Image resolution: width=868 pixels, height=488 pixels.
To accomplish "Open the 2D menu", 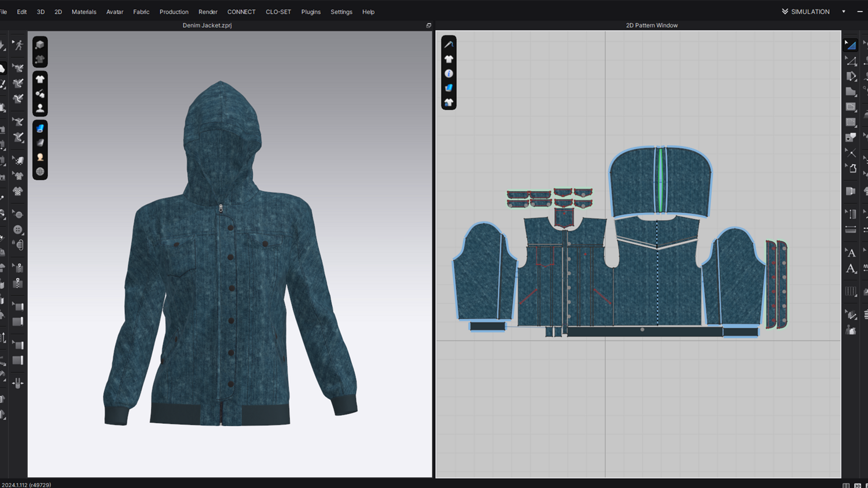I will tap(58, 12).
